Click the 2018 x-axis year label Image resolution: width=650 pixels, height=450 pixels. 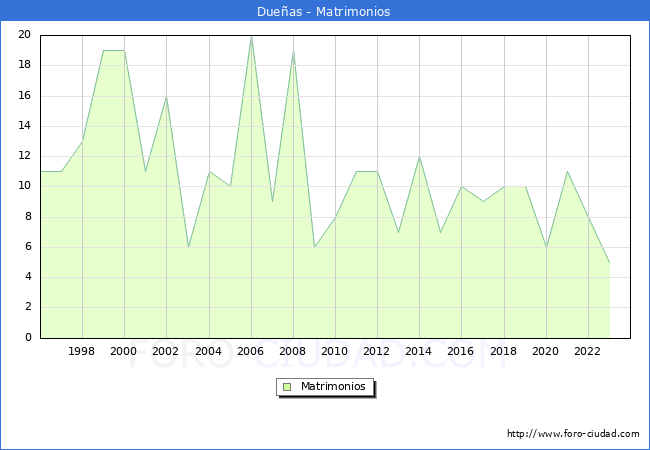503,351
